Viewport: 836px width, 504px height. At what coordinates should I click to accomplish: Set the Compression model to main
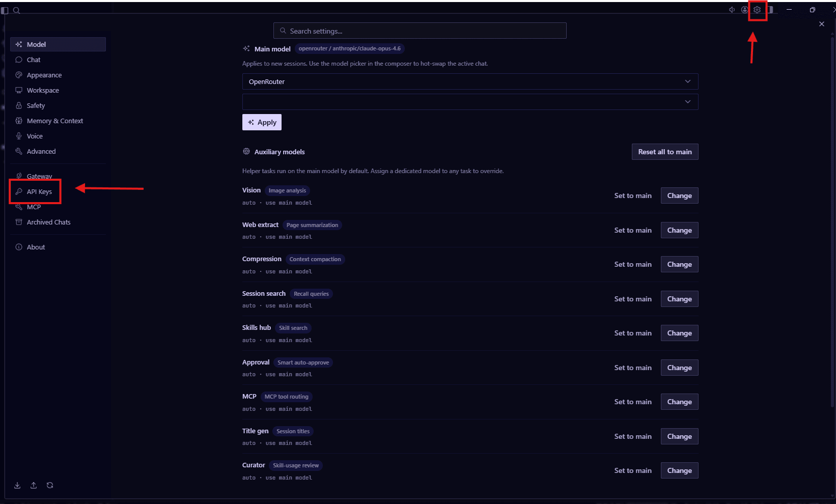pos(633,264)
